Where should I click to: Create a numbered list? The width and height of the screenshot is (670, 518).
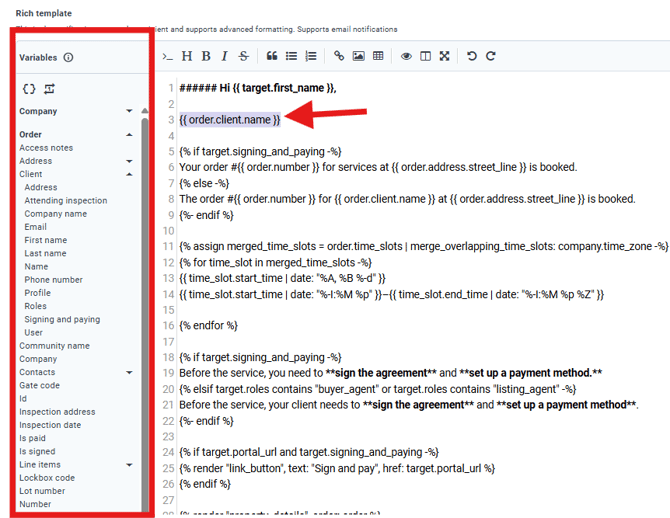311,56
